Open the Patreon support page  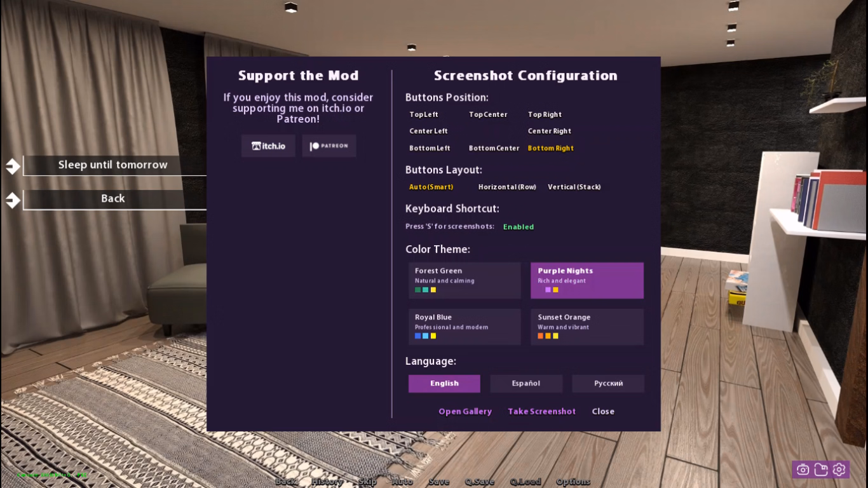[329, 146]
